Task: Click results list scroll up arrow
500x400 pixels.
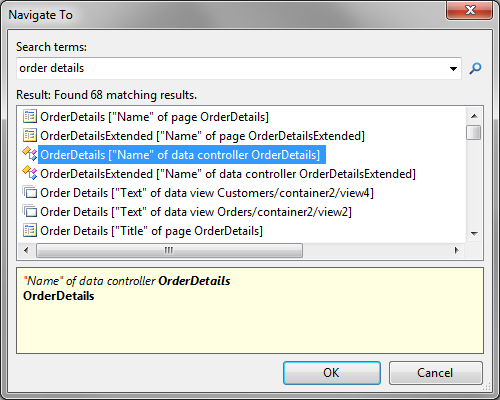Action: pos(474,116)
